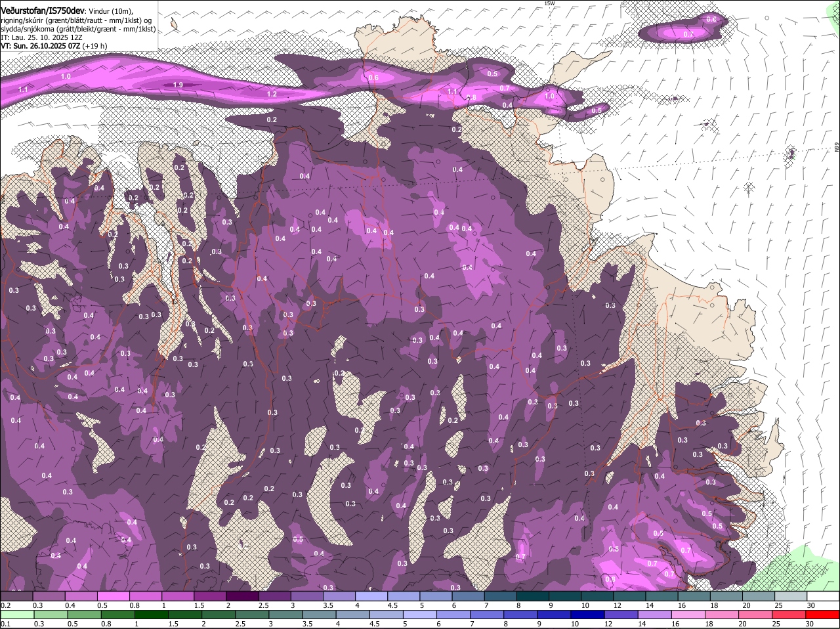This screenshot has height=629, width=840.
Task: Select the 'IT: Lau. 25. 10. 2025 12Z' line
Action: point(41,37)
